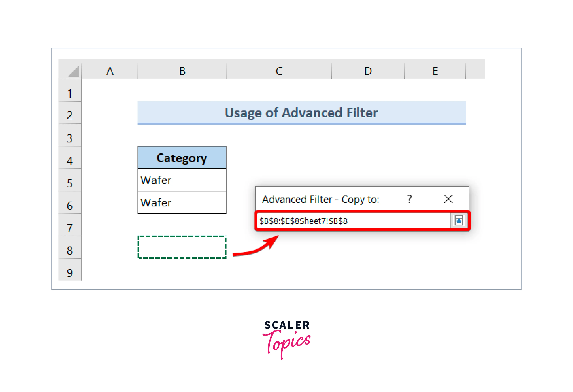Select column C header
The width and height of the screenshot is (573, 392).
(279, 71)
